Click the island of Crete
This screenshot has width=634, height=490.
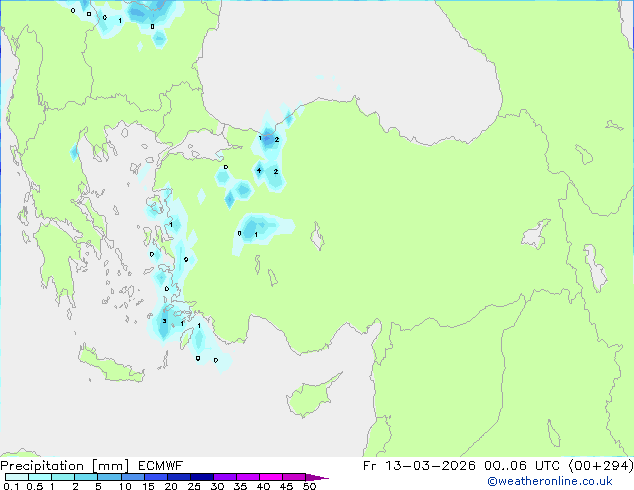pyautogui.click(x=110, y=365)
